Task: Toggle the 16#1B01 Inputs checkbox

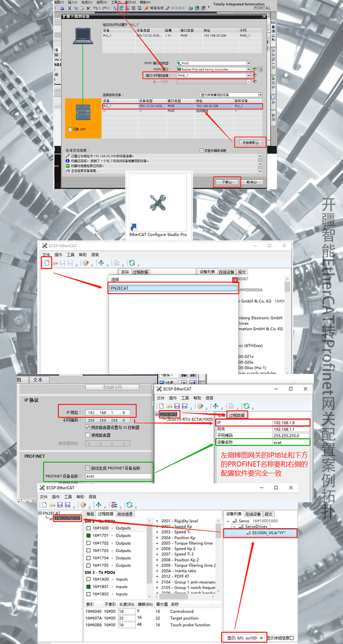Action: [88, 586]
